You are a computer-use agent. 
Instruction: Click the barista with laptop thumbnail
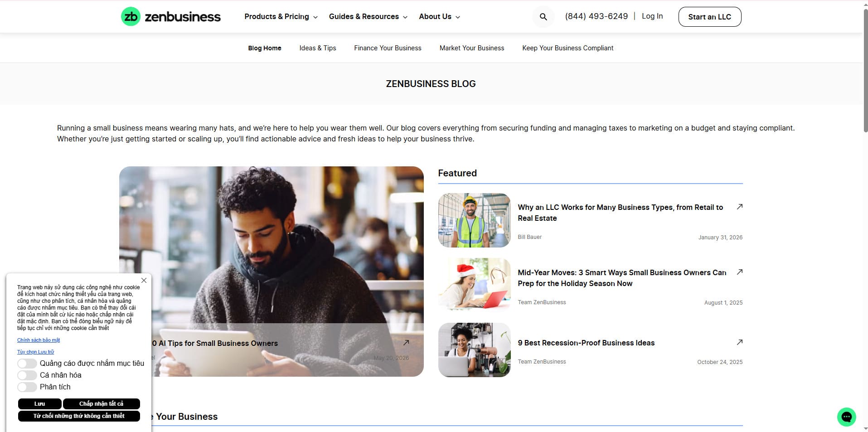point(474,350)
